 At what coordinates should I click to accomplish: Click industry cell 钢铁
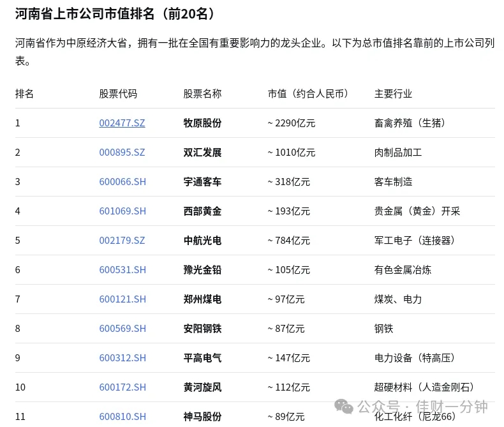[384, 328]
